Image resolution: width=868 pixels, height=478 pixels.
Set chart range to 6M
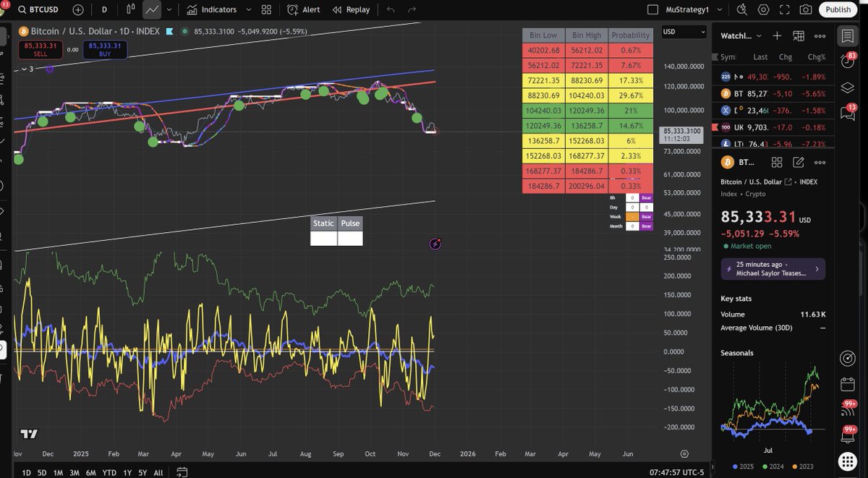(x=90, y=472)
